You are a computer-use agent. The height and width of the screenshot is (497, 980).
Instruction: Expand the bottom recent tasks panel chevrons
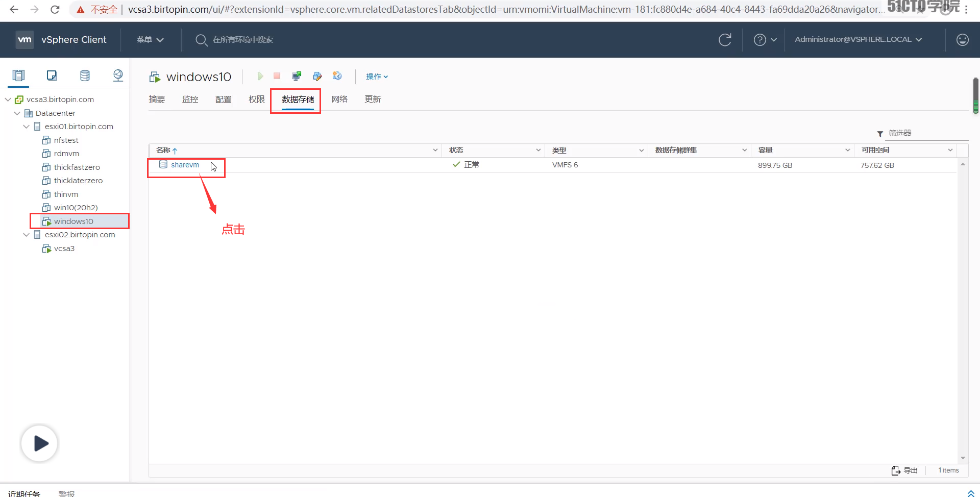point(971,493)
